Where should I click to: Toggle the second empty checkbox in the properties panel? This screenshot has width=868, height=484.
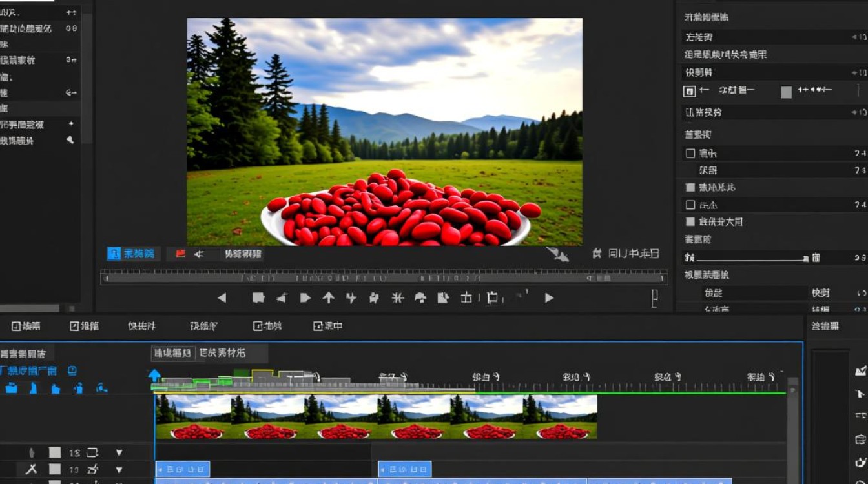[x=690, y=205]
